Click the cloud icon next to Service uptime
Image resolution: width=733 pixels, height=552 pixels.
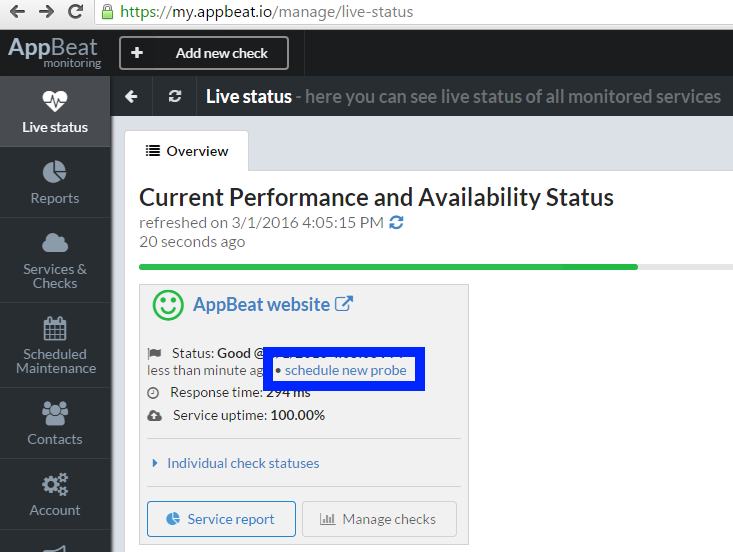pyautogui.click(x=155, y=416)
